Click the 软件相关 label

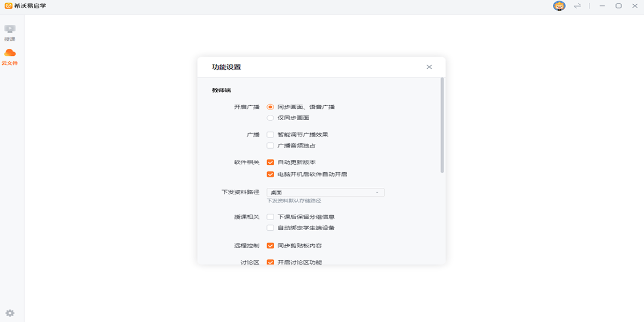click(247, 162)
